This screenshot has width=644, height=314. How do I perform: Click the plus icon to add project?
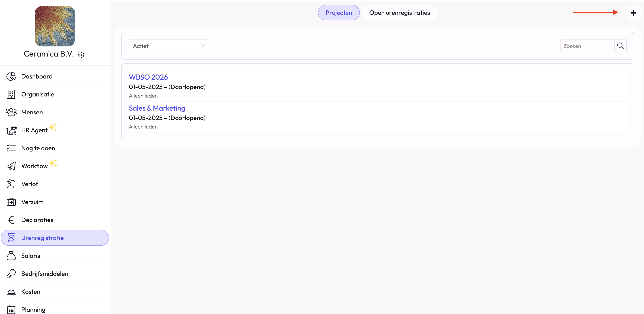(633, 13)
